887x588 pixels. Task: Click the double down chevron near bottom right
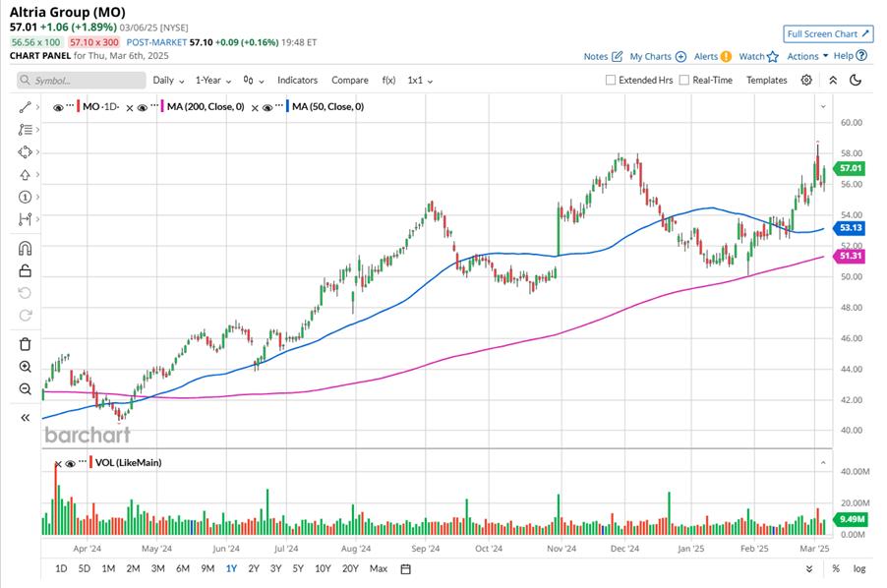pos(809,568)
